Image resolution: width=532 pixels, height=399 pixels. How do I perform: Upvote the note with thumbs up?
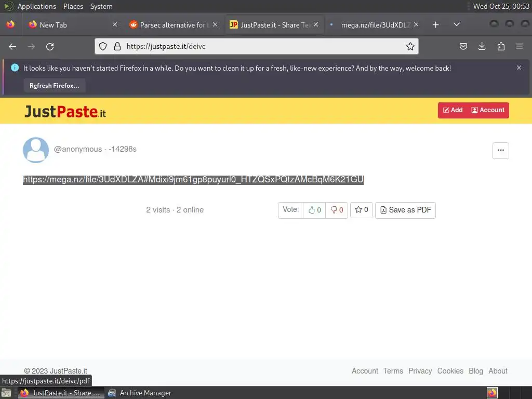[314, 210]
